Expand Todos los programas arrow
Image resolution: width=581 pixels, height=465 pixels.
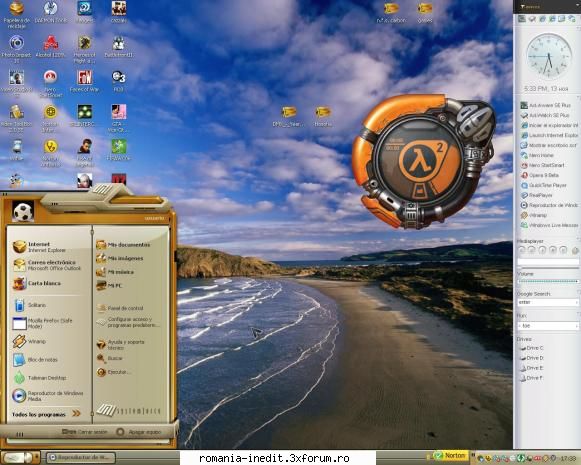pos(76,413)
